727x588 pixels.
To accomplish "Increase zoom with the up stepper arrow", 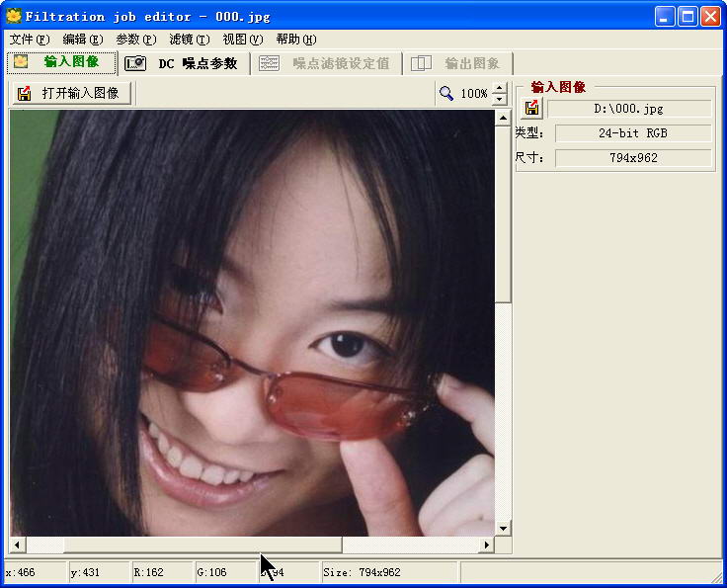I will point(499,88).
